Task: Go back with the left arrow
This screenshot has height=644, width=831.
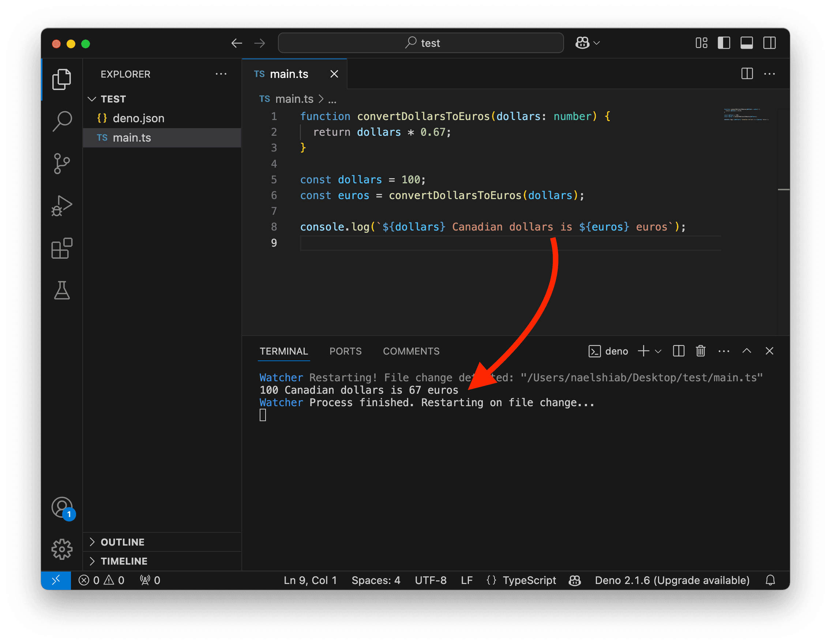Action: [x=237, y=44]
